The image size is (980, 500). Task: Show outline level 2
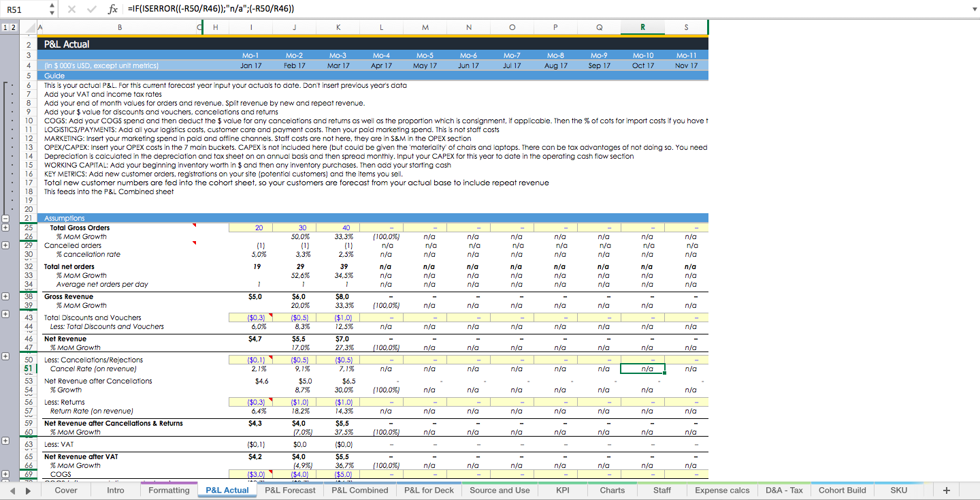click(14, 27)
